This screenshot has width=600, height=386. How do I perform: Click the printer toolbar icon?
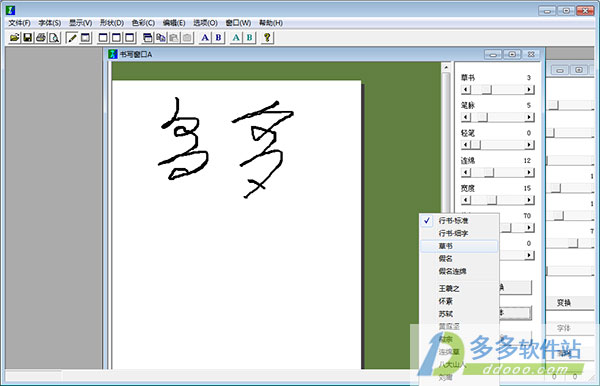tap(41, 37)
